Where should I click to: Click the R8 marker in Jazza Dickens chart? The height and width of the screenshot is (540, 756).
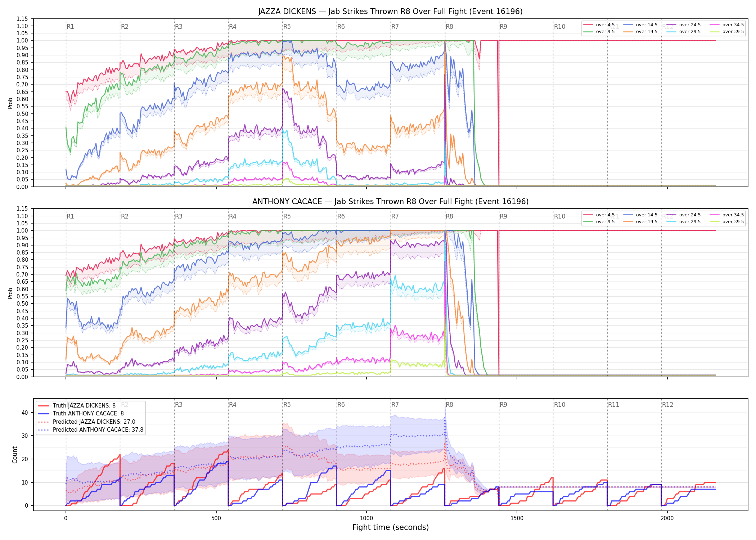coord(449,27)
